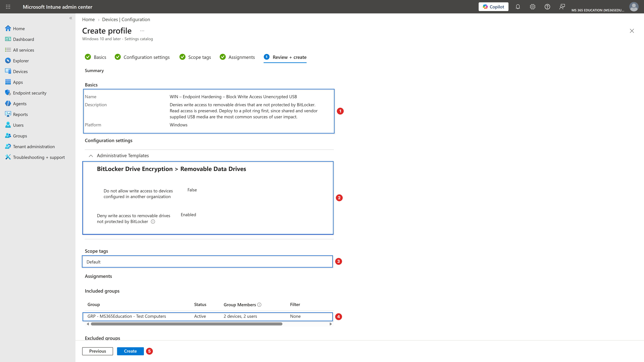Click the Apps grid icon in sidebar
Image resolution: width=644 pixels, height=362 pixels.
8,82
